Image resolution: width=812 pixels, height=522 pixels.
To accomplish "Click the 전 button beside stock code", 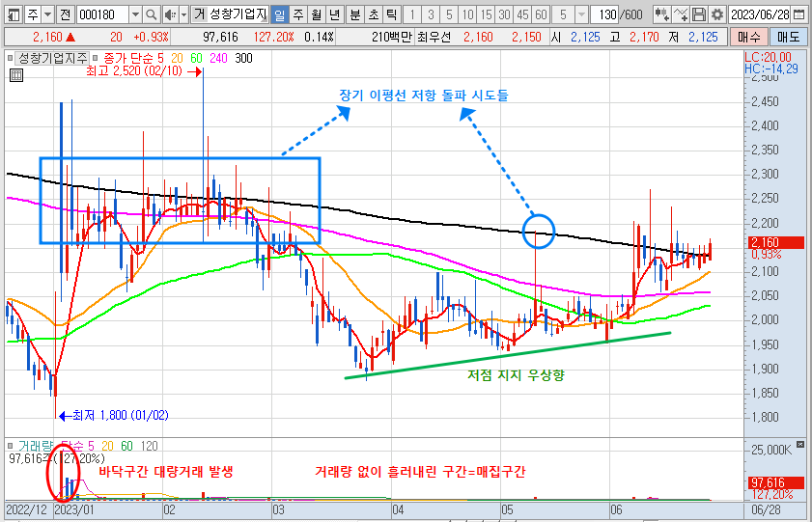I will 65,14.
